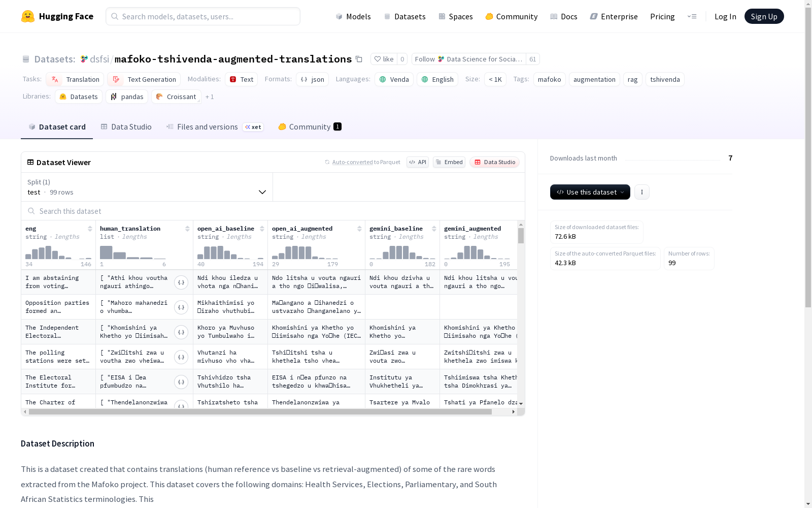Click the vertical scrollbar thumb of the dataset table

(521, 236)
